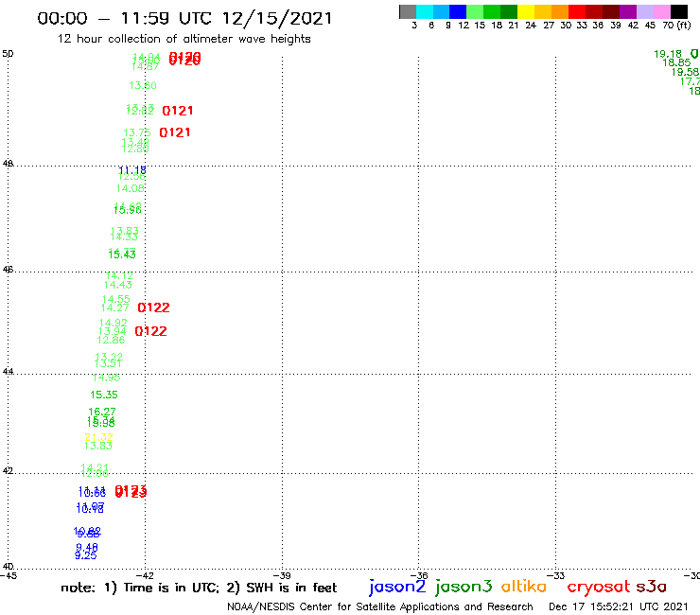
Task: Click the '70 (ft)' legend scale label
Action: point(676,26)
